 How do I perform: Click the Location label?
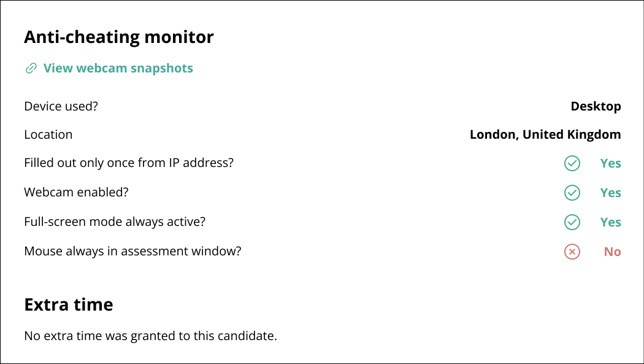(x=48, y=135)
